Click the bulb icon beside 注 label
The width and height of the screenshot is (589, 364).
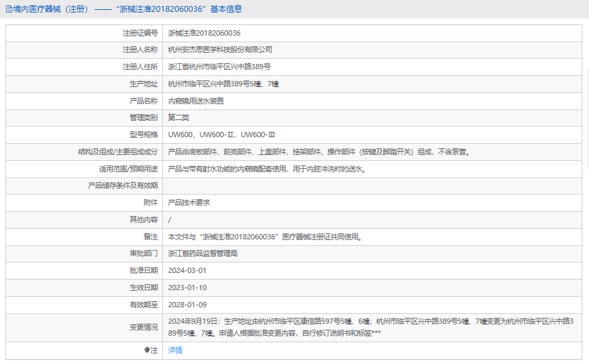click(147, 350)
